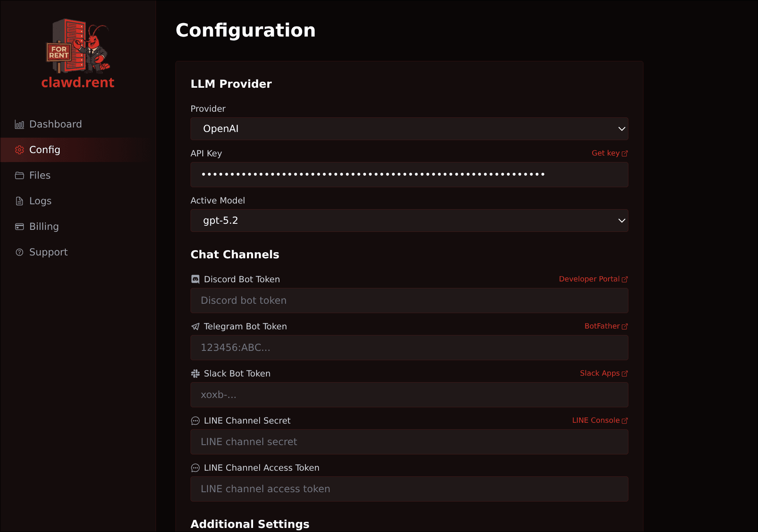Navigate to Dashboard in the sidebar
758x532 pixels.
[x=55, y=124]
